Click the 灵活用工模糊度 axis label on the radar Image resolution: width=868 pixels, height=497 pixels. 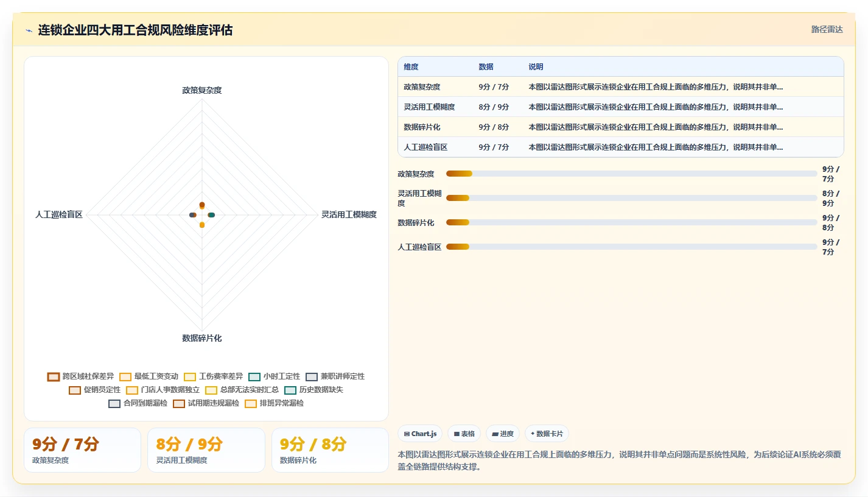(x=349, y=214)
